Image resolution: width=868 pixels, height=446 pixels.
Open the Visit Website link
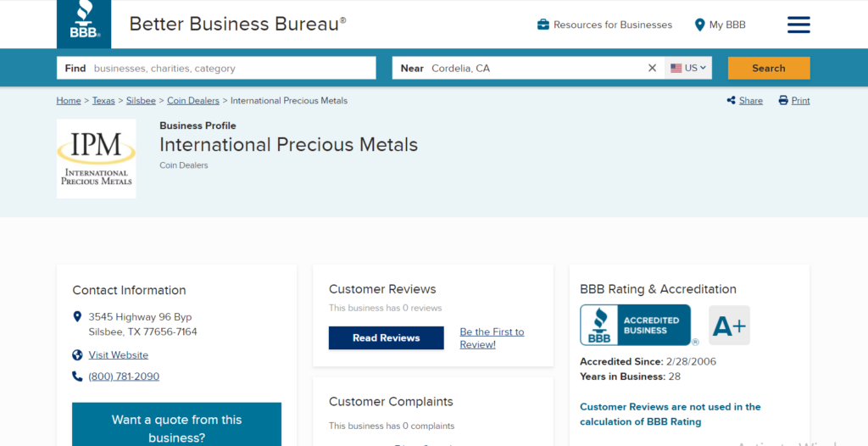click(119, 355)
